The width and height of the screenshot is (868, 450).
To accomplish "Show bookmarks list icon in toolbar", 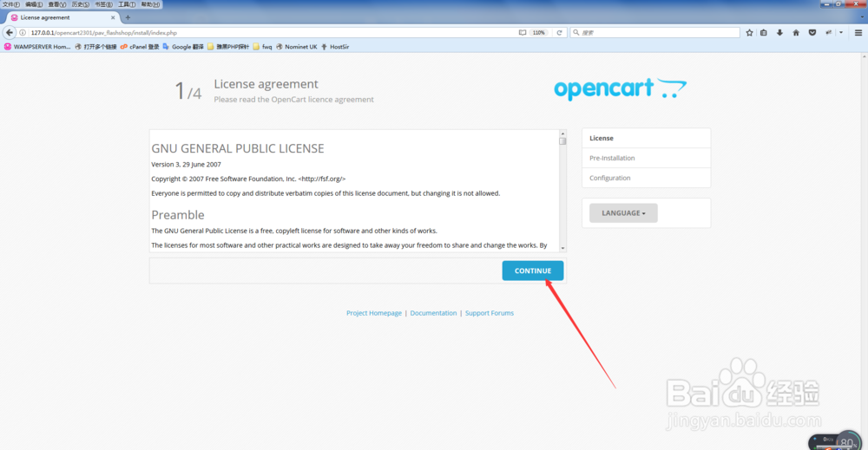I will [x=763, y=33].
